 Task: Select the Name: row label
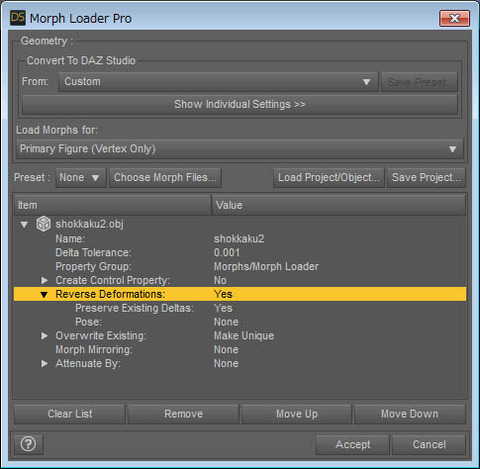[x=70, y=239]
